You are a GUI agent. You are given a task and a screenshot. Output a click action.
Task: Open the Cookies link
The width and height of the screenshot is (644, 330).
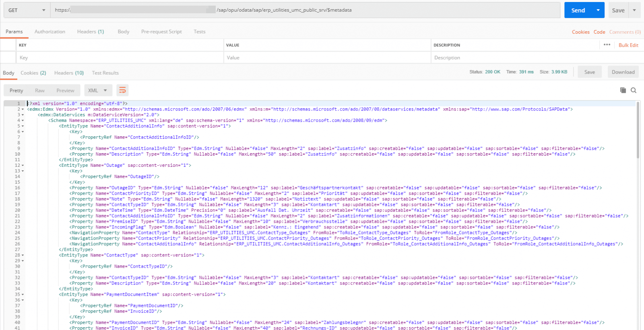pyautogui.click(x=580, y=32)
